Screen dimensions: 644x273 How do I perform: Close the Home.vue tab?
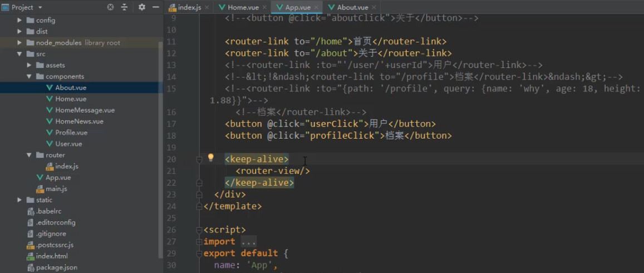pyautogui.click(x=264, y=7)
